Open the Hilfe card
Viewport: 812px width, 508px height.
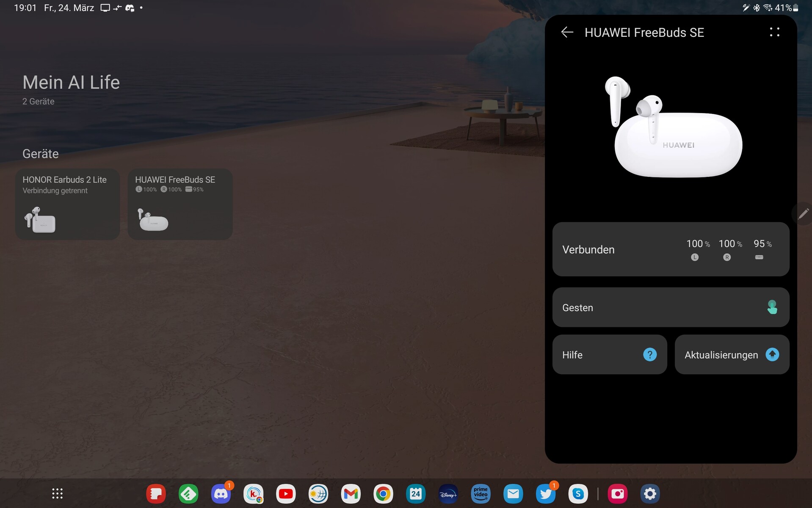point(610,355)
